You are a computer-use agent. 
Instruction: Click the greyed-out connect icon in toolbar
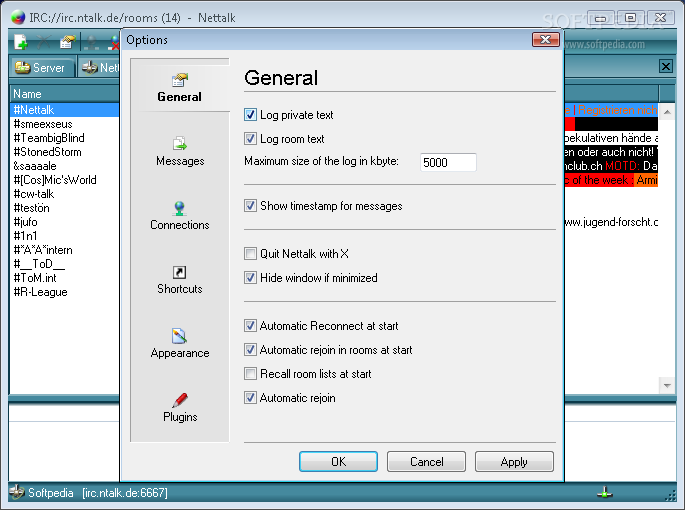91,42
